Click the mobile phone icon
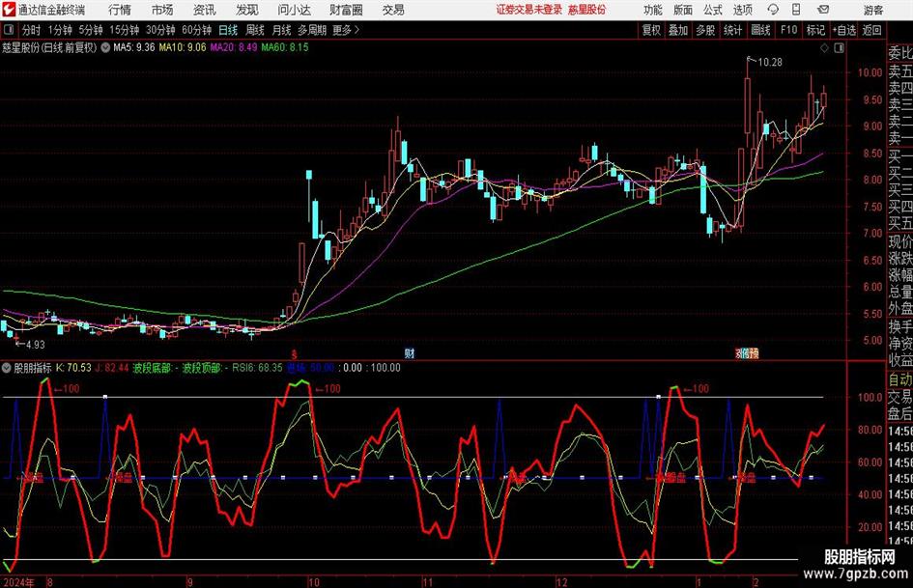 click(796, 10)
